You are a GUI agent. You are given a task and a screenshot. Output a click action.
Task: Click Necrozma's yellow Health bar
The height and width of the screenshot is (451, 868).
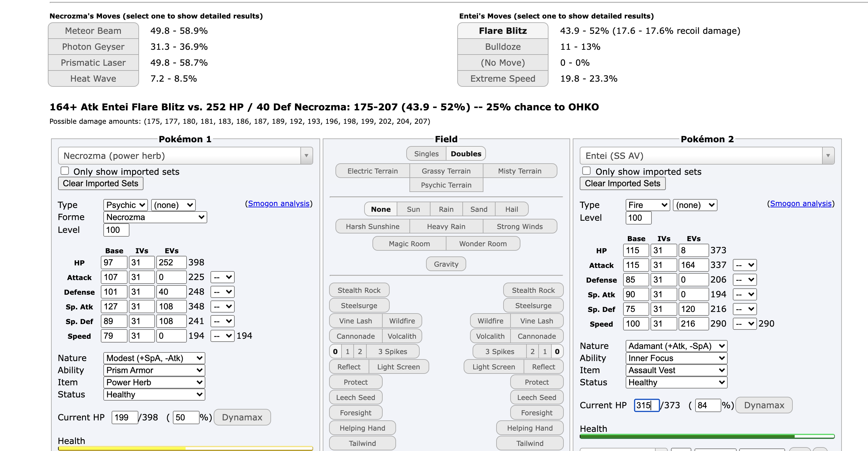click(x=185, y=448)
